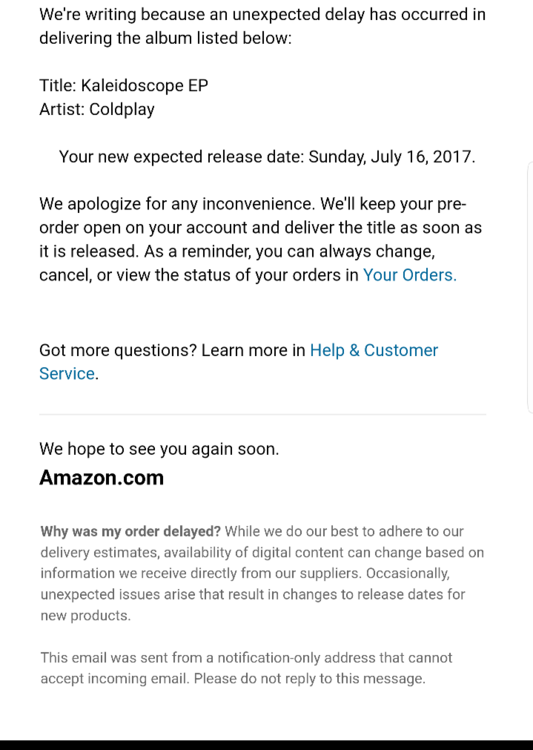Image resolution: width=533 pixels, height=750 pixels.
Task: Tap 'Please do not reply to this message' text
Action: coord(310,679)
